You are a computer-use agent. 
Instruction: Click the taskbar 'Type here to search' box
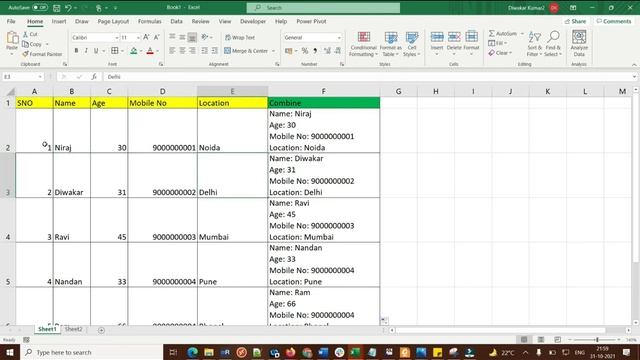(91, 352)
